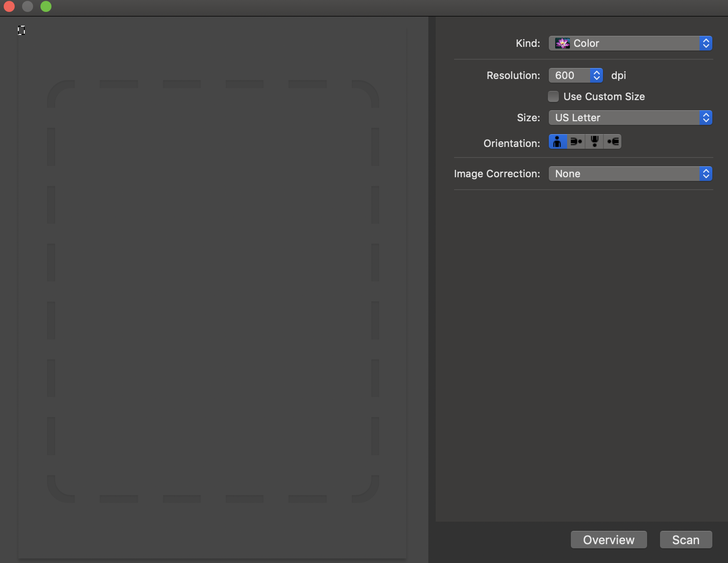Click the small selection marquee in preview corner
The image size is (728, 563).
(21, 30)
